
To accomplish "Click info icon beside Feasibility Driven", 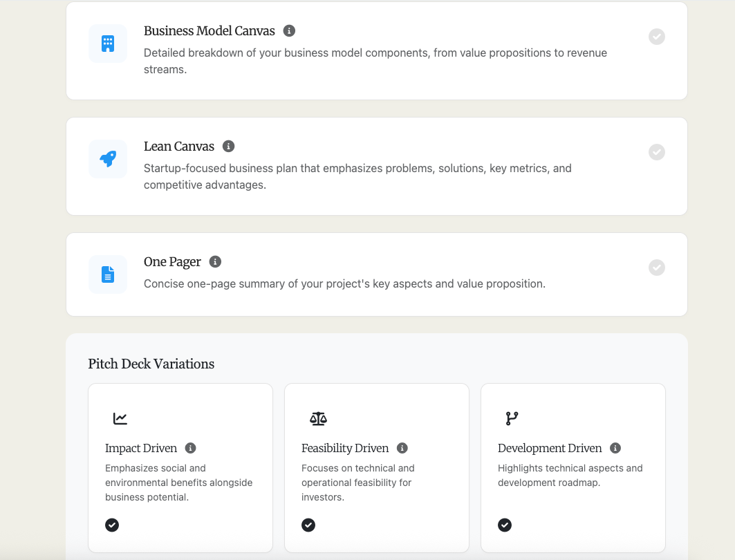I will pos(402,448).
